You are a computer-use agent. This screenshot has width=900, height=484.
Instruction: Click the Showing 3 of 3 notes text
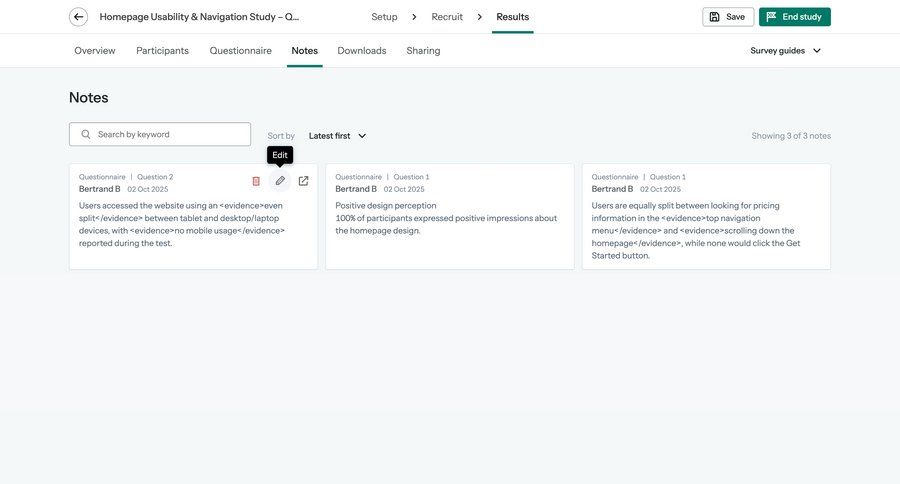point(791,136)
